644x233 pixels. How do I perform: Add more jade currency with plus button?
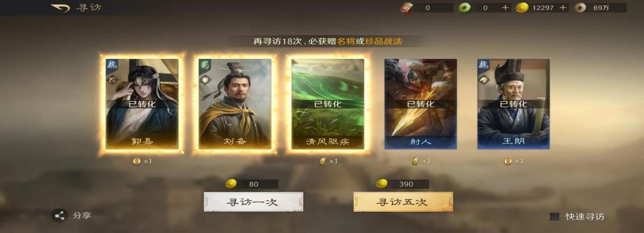pyautogui.click(x=505, y=8)
